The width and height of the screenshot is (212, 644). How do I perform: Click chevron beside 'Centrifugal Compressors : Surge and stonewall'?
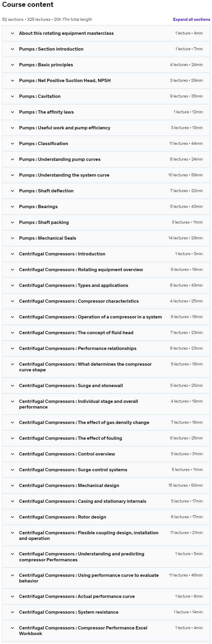12,386
